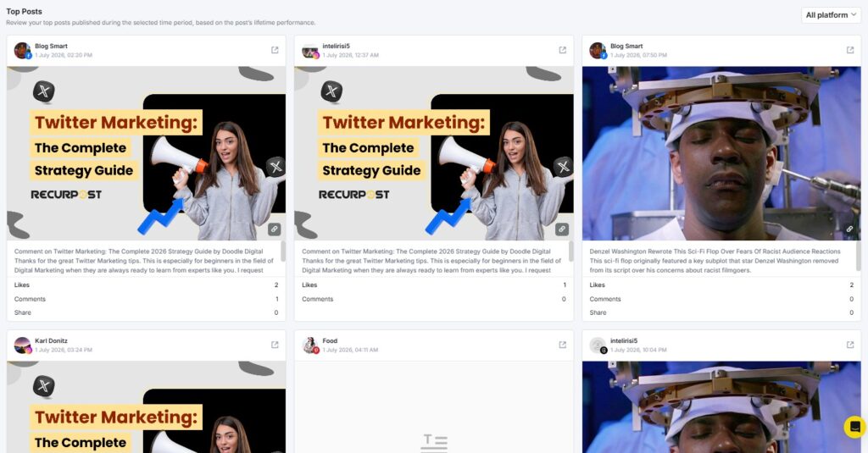Open intelirisi5 12:37 AM Twitter Marketing thumbnail

[434, 153]
